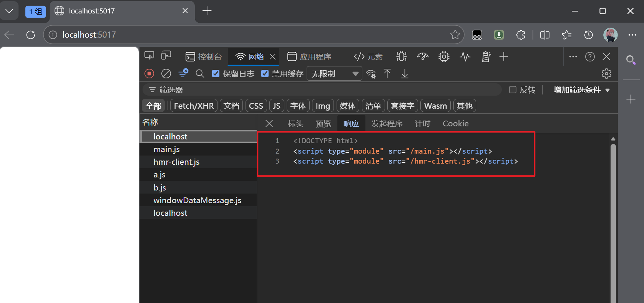644x303 pixels.
Task: Filter by 其他 other requests
Action: (x=465, y=106)
